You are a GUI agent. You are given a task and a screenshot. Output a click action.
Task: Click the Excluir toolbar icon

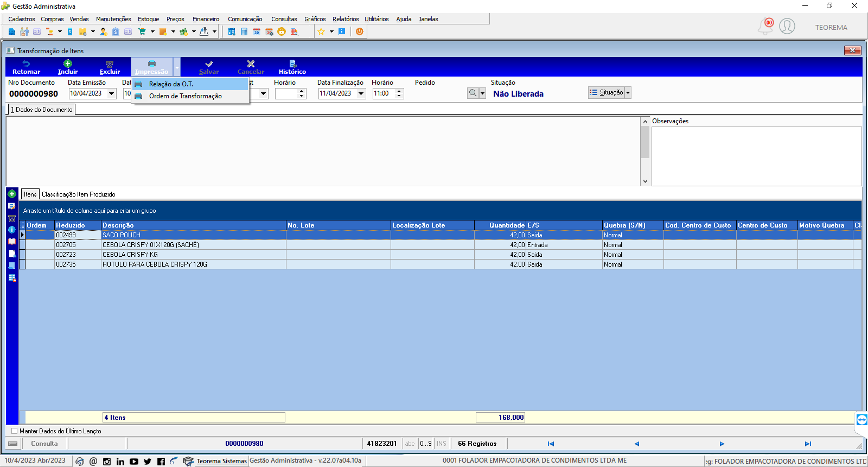coord(110,64)
